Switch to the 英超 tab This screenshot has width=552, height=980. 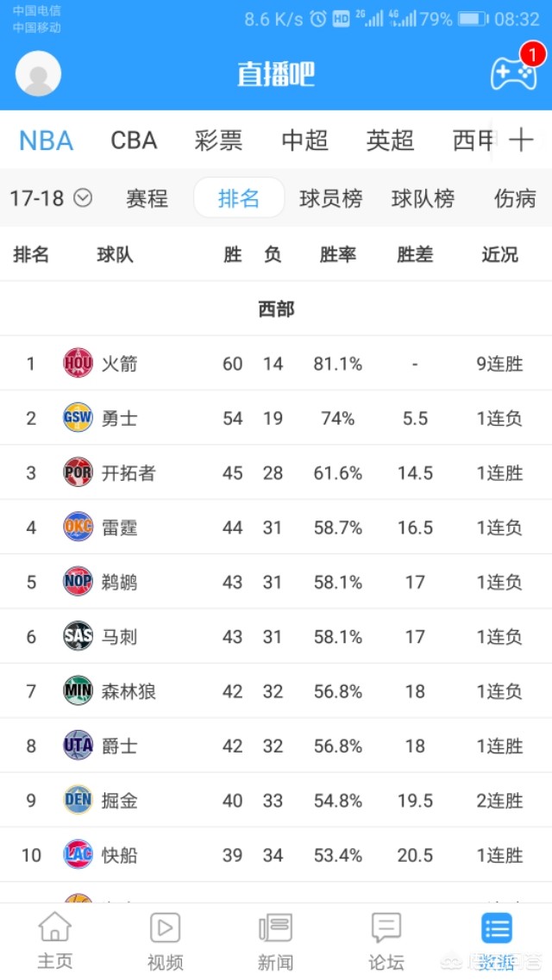[x=390, y=140]
